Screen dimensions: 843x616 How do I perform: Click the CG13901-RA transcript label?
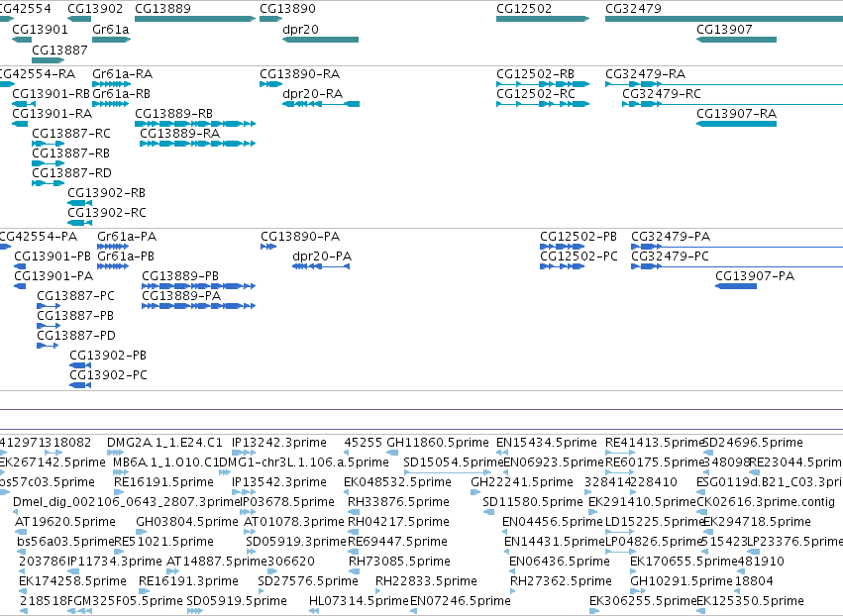click(53, 114)
